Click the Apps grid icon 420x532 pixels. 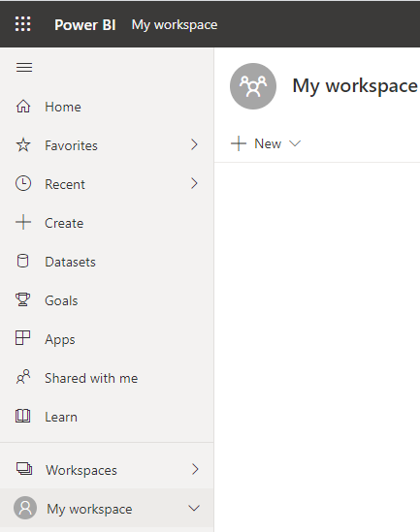pyautogui.click(x=22, y=338)
